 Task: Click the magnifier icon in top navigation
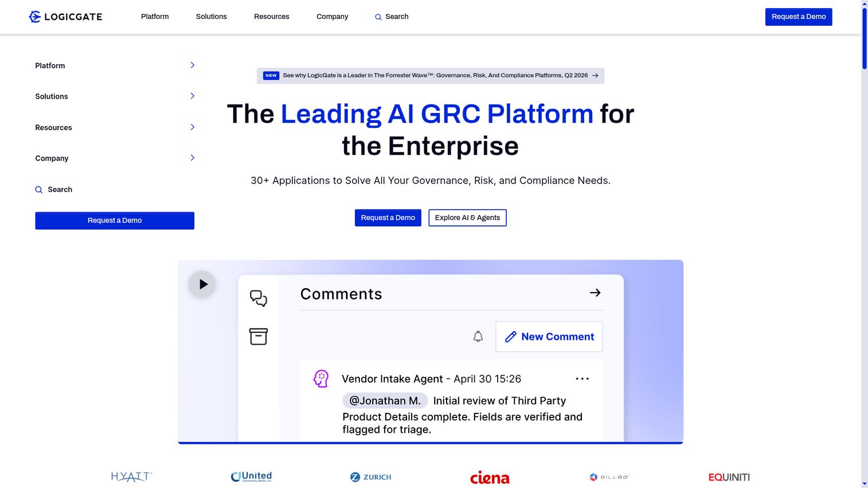point(378,17)
